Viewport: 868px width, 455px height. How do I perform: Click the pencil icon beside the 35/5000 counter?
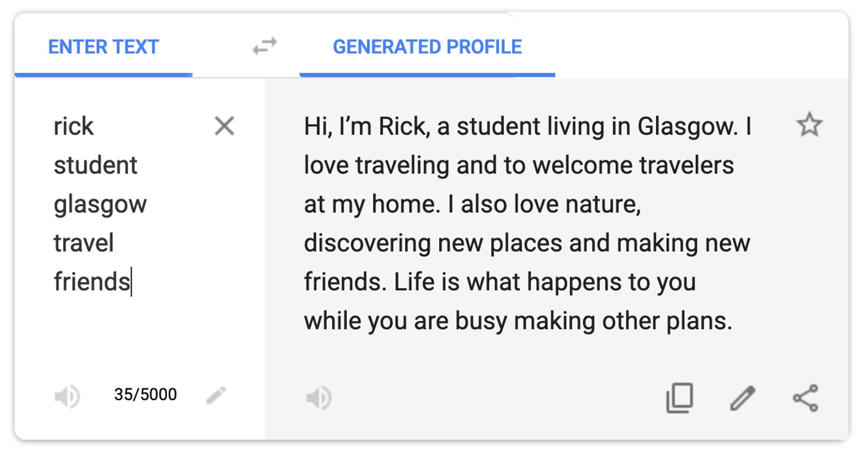[216, 395]
